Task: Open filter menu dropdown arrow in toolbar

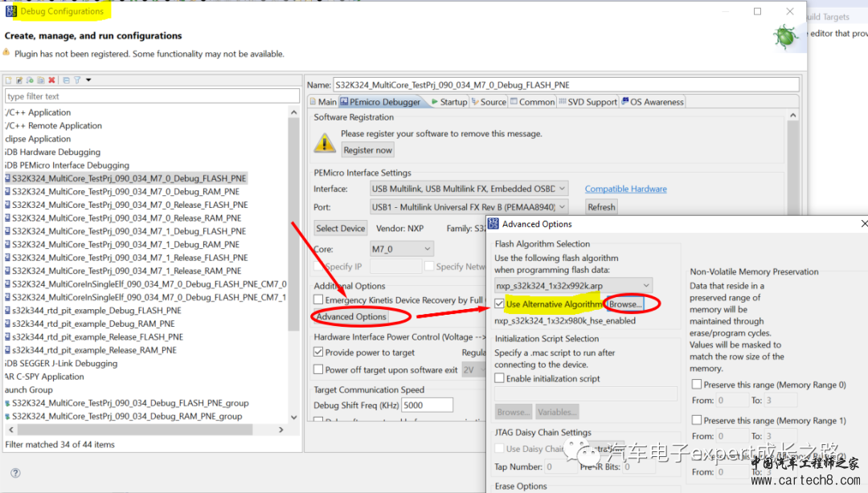Action: click(x=88, y=80)
